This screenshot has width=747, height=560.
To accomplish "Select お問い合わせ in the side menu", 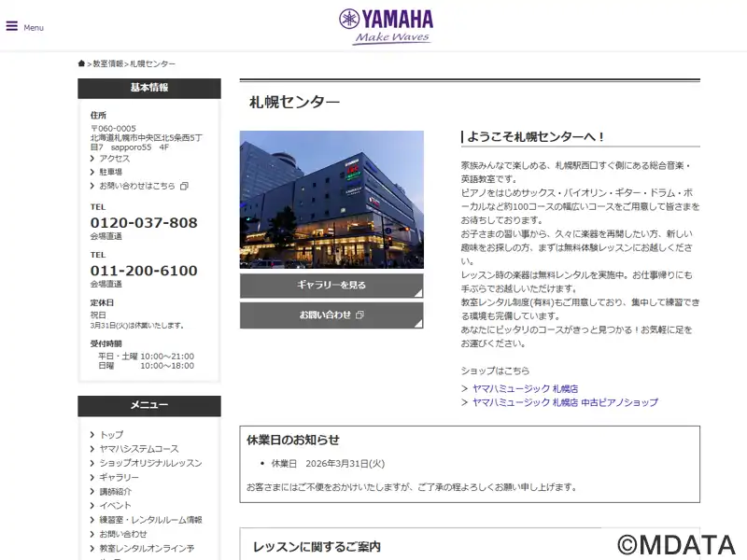I will point(123,534).
